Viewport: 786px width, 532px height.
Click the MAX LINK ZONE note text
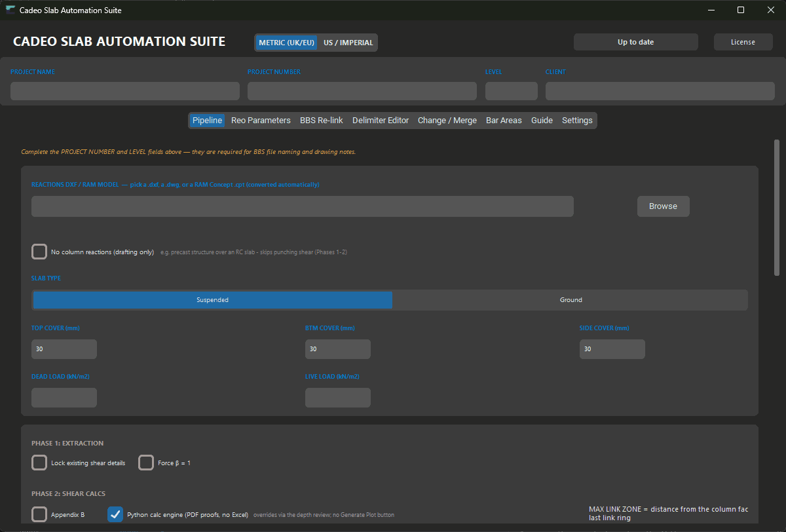pos(668,514)
